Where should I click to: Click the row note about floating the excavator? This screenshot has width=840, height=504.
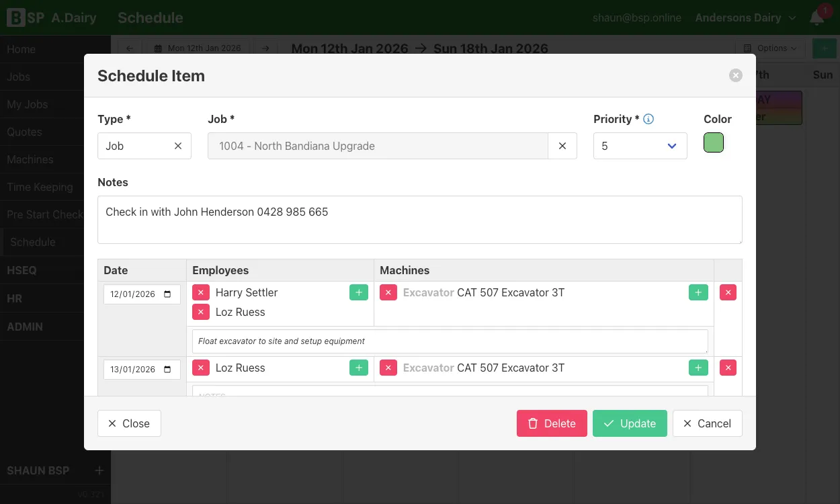[450, 341]
